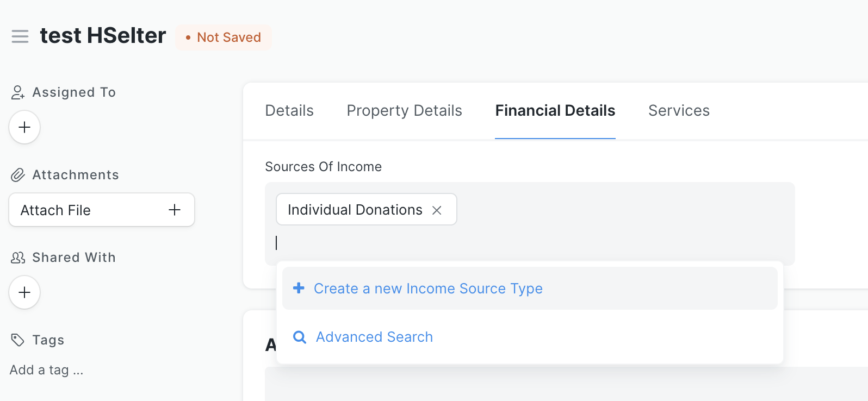Open the hamburger navigation menu
Image resolution: width=868 pixels, height=401 pixels.
point(20,36)
